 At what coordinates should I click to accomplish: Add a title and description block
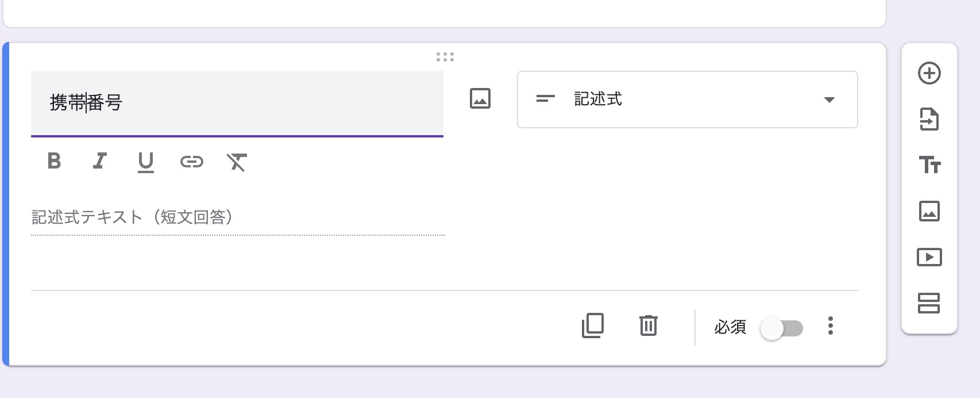(x=929, y=165)
